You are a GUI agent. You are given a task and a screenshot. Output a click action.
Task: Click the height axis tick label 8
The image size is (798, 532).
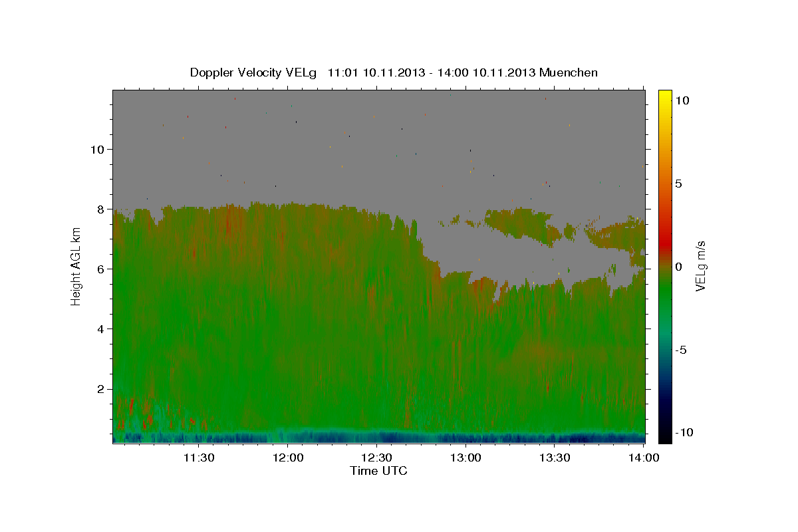(101, 209)
